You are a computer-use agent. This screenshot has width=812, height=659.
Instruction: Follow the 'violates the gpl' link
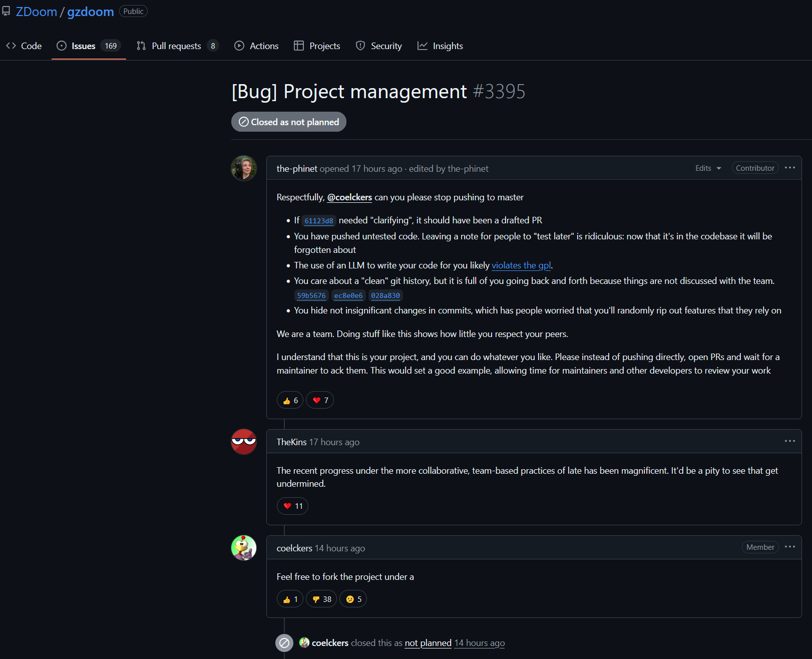(521, 265)
